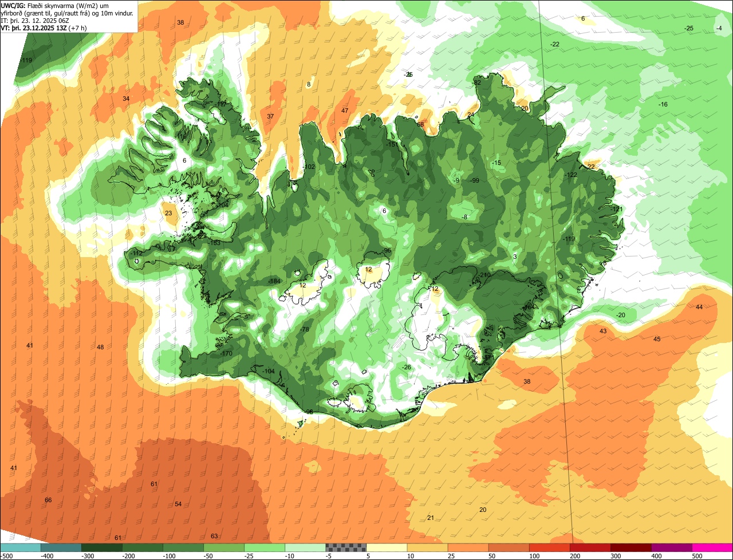Select the legend swatch between -300 and -200

(x=102, y=547)
